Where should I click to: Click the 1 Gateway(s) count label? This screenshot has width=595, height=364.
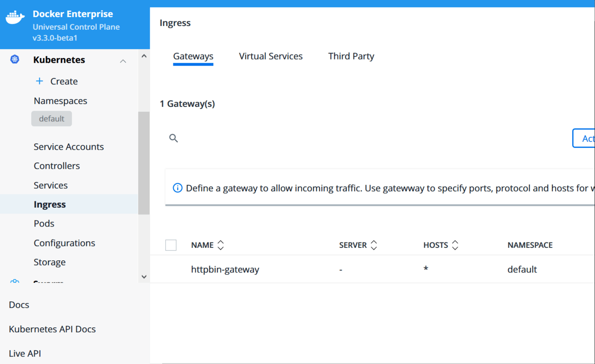187,104
